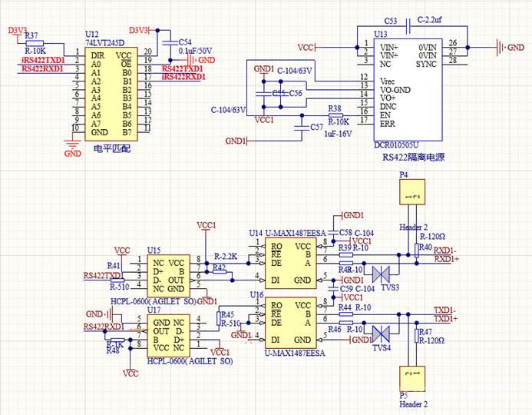The width and height of the screenshot is (532, 415).
Task: Select the U13 DCR010505U converter symbol
Action: pyautogui.click(x=408, y=89)
